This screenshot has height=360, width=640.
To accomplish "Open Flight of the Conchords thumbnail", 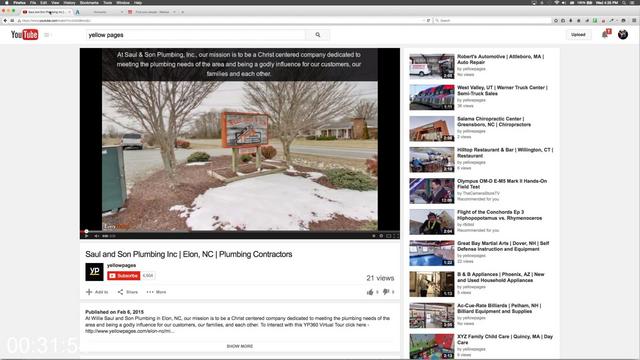I will click(x=431, y=222).
